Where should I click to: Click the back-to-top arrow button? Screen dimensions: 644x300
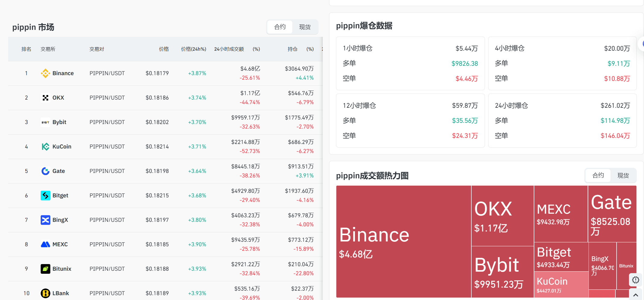point(636,295)
